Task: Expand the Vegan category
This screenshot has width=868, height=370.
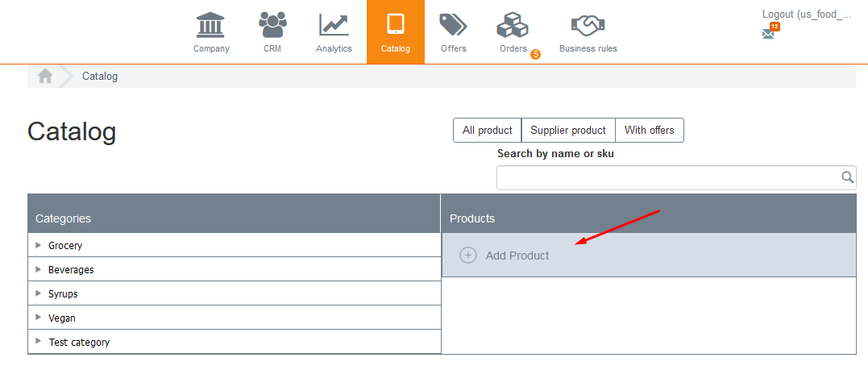Action: (39, 318)
